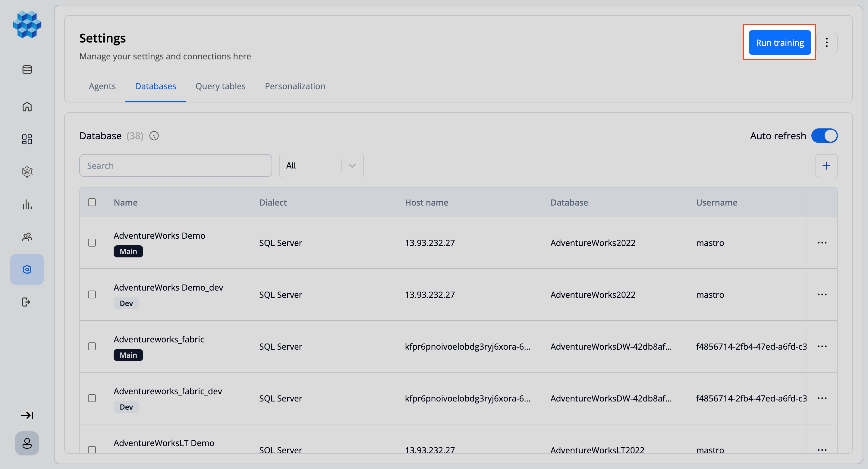The image size is (868, 469).
Task: Click AdventureWorks2022 database in AdventureWorks Demo row
Action: (x=593, y=243)
